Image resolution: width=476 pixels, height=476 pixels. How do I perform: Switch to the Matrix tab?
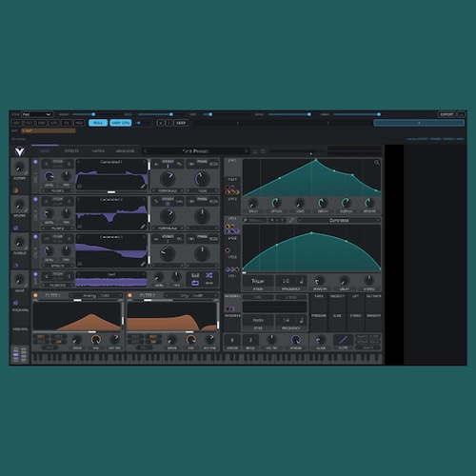click(98, 151)
